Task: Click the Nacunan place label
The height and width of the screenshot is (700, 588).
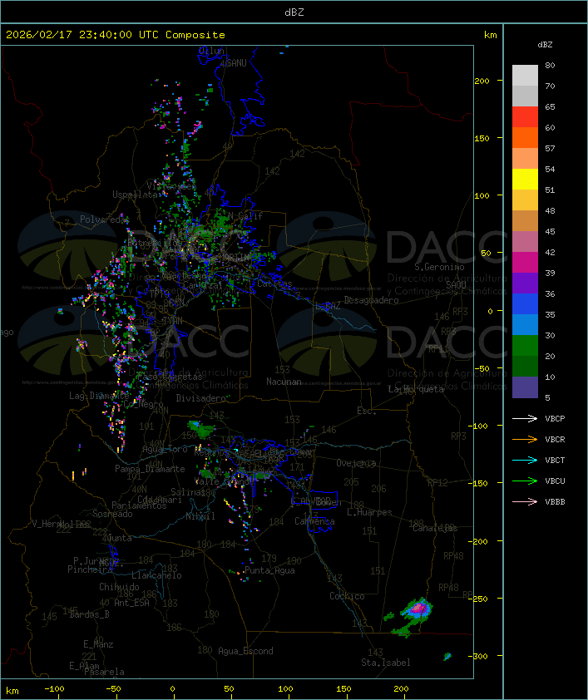Action: (x=284, y=382)
